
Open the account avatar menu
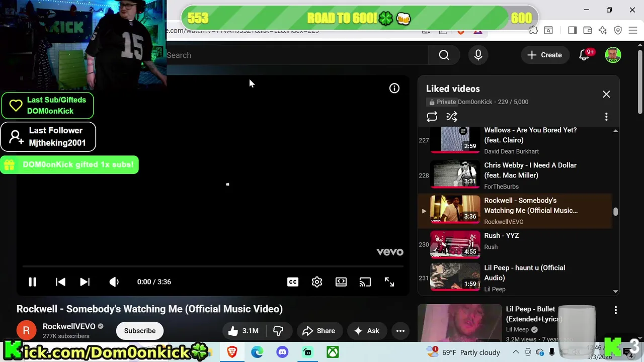click(x=613, y=55)
